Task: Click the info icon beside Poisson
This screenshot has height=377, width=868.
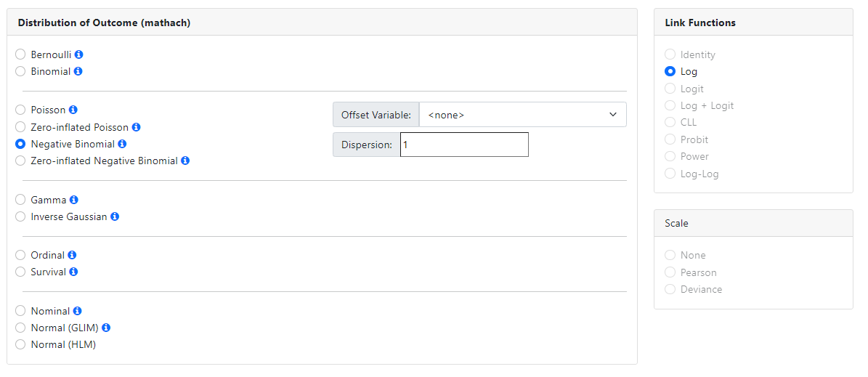Action: pos(73,110)
